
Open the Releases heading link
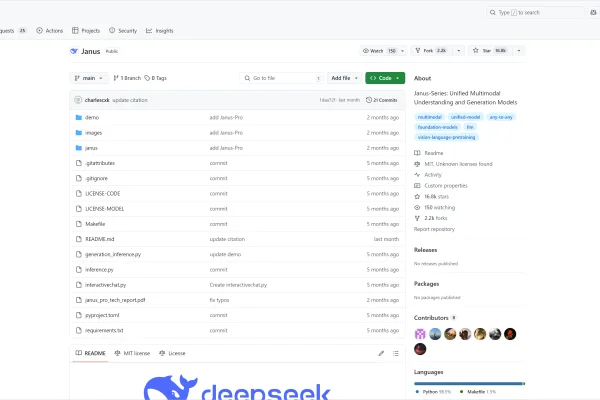coord(426,250)
